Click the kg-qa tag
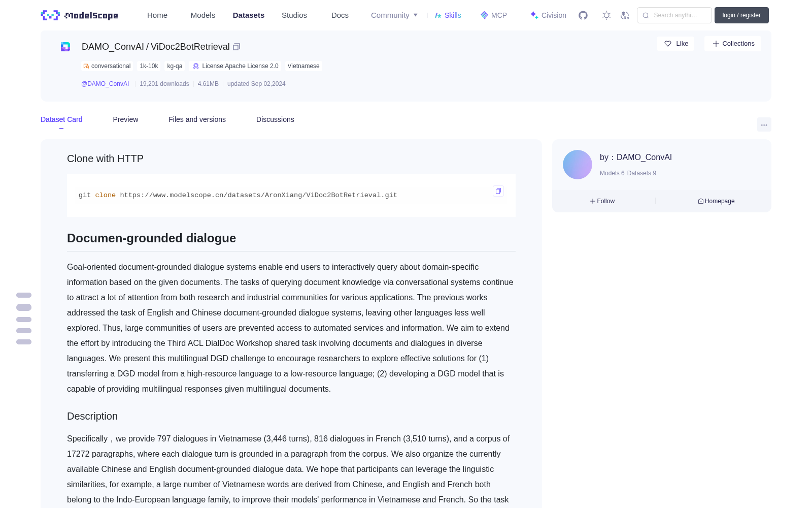 tap(175, 66)
